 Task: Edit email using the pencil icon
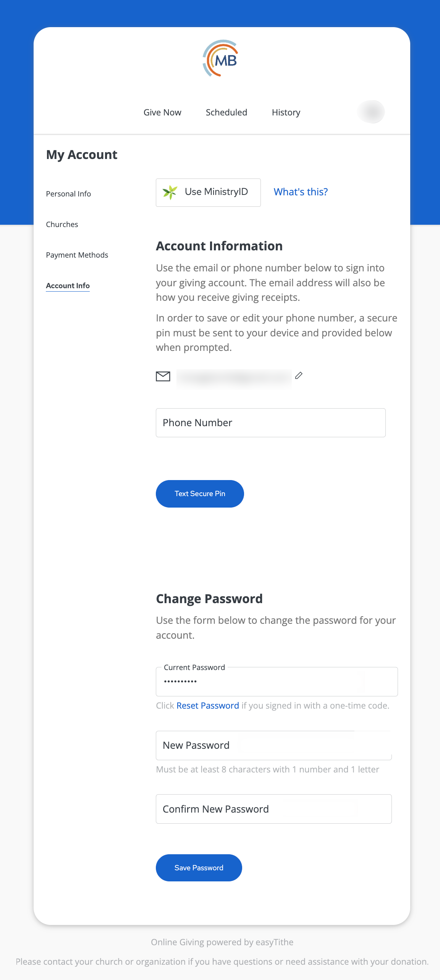(x=299, y=376)
